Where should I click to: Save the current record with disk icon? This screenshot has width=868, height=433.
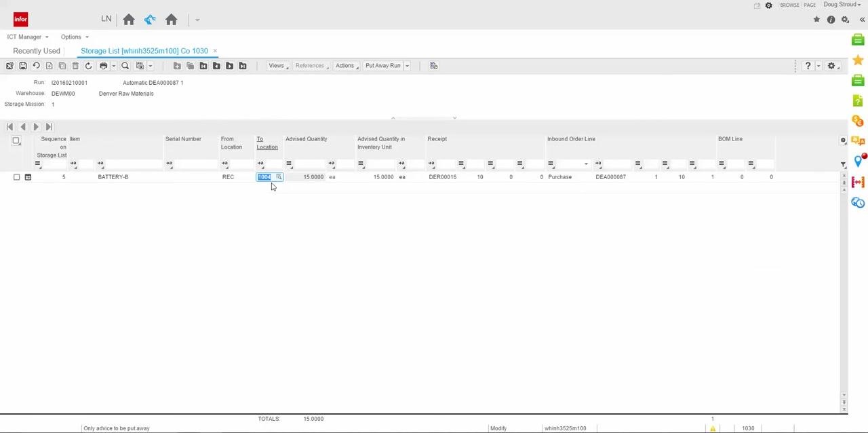click(x=22, y=66)
